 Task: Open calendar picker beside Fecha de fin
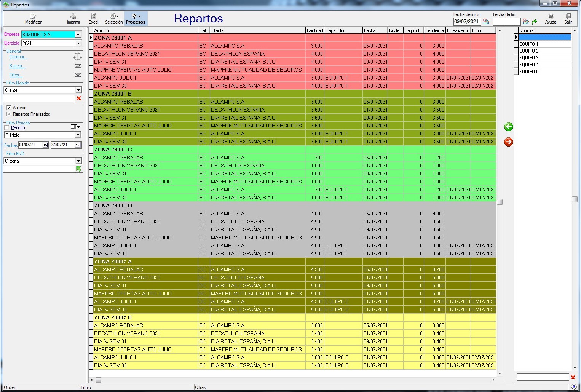(x=526, y=22)
